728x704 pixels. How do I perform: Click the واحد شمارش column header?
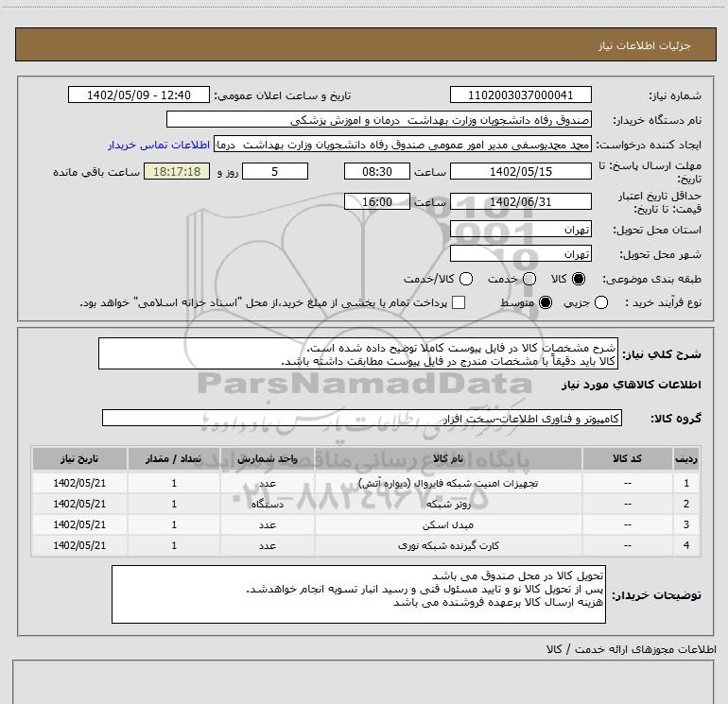[x=268, y=458]
